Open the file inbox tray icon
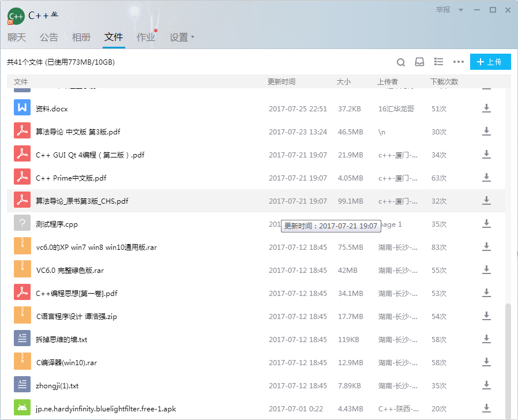Image resolution: width=518 pixels, height=420 pixels. tap(419, 62)
